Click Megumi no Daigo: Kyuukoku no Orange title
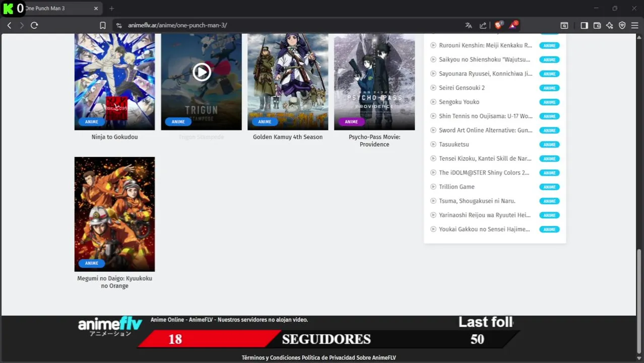 115,282
